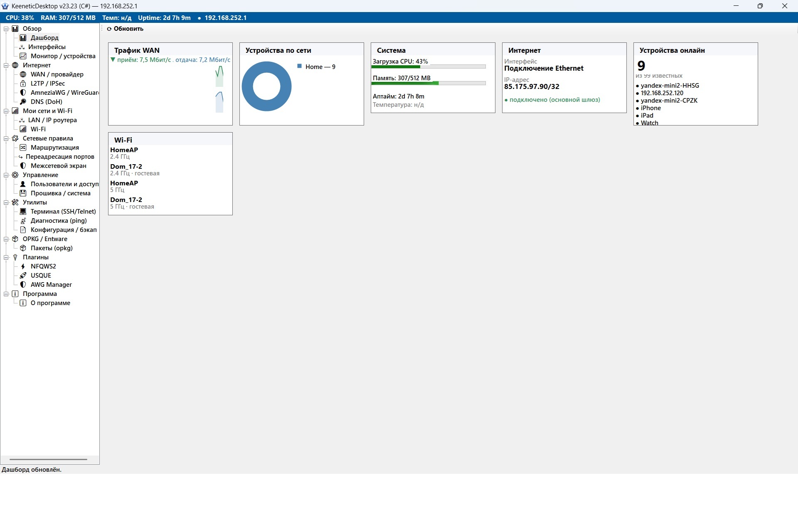Click the Конфигурация / бэкап document icon
Screen dimensions: 798x532
pos(23,230)
